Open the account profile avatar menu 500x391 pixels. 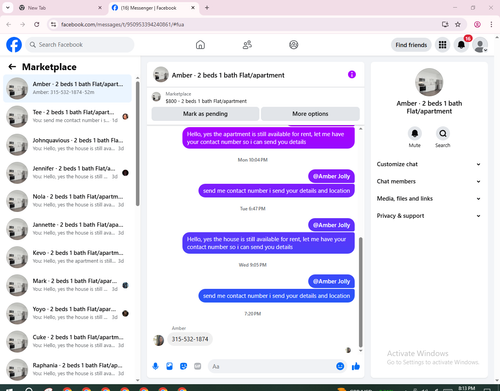click(480, 45)
